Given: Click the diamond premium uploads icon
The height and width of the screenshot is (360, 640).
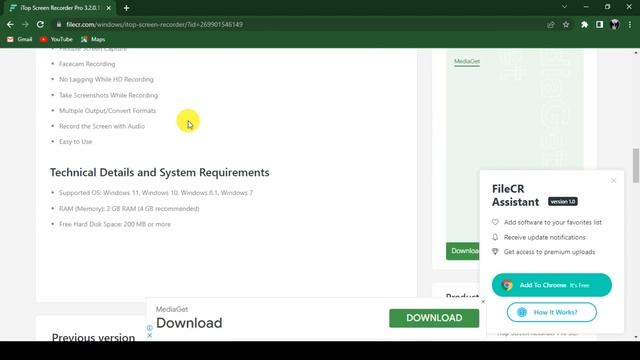Looking at the screenshot, I should (x=495, y=252).
